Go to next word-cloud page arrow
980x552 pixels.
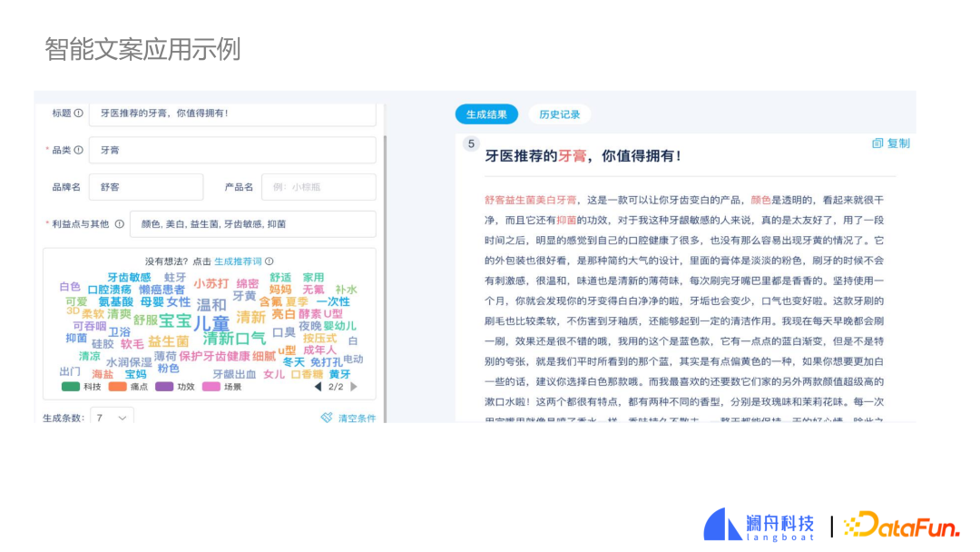(x=354, y=387)
